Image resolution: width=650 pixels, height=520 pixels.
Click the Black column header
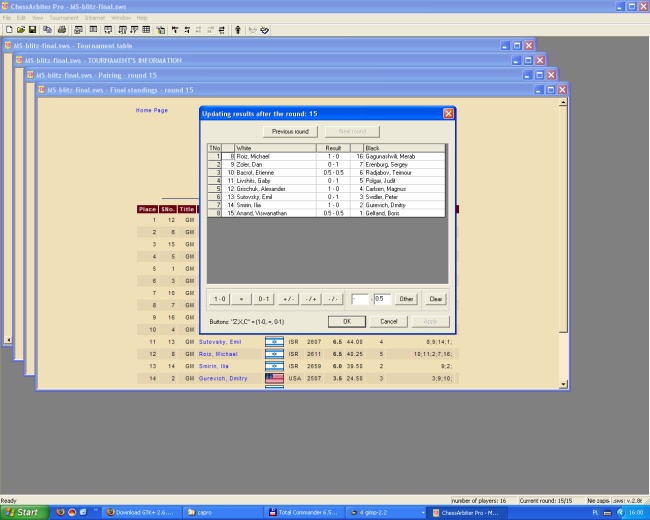404,148
